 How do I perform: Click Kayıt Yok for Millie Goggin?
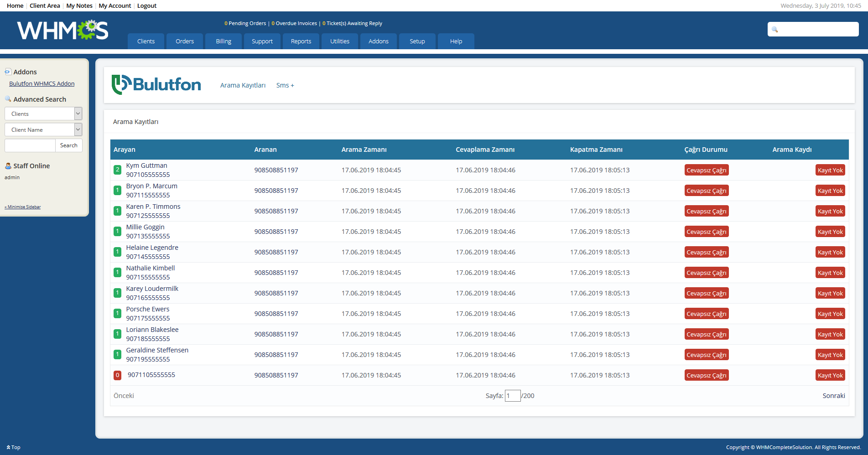coord(830,231)
